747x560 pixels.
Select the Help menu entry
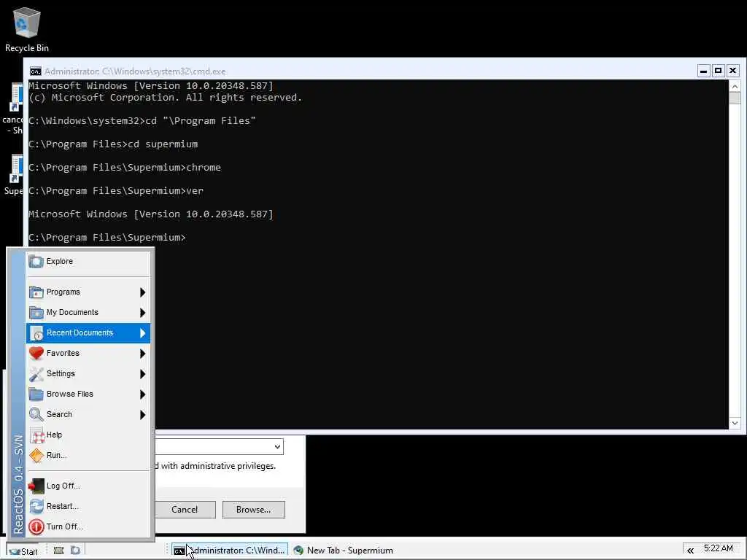point(88,435)
